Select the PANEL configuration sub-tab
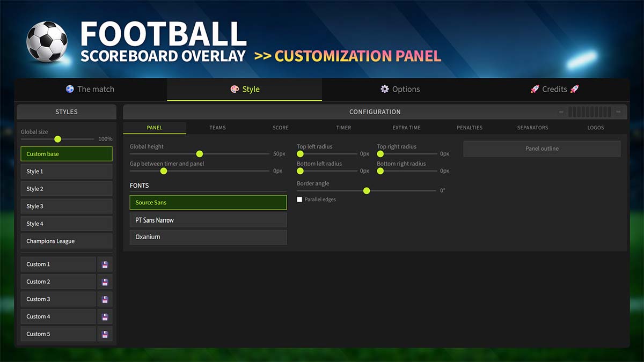The image size is (644, 362). pos(155,128)
